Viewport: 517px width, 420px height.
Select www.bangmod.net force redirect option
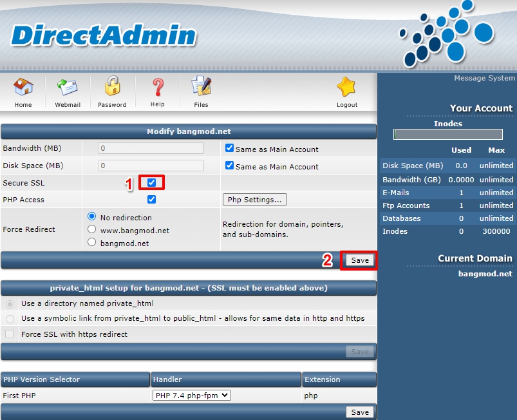[x=91, y=229]
